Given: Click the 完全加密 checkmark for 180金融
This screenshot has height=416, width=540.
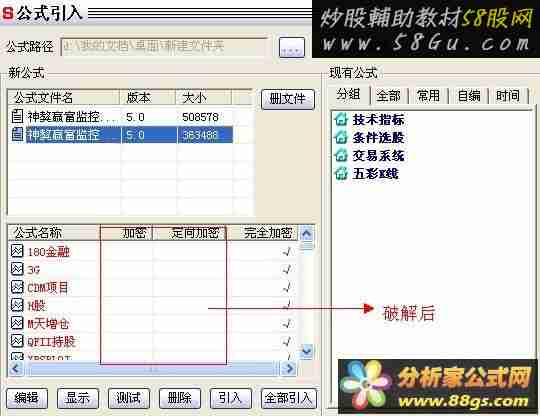Looking at the screenshot, I should [287, 251].
